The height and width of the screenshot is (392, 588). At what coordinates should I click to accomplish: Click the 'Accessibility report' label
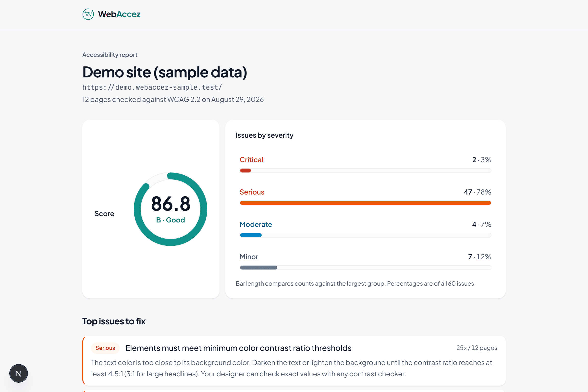point(110,55)
